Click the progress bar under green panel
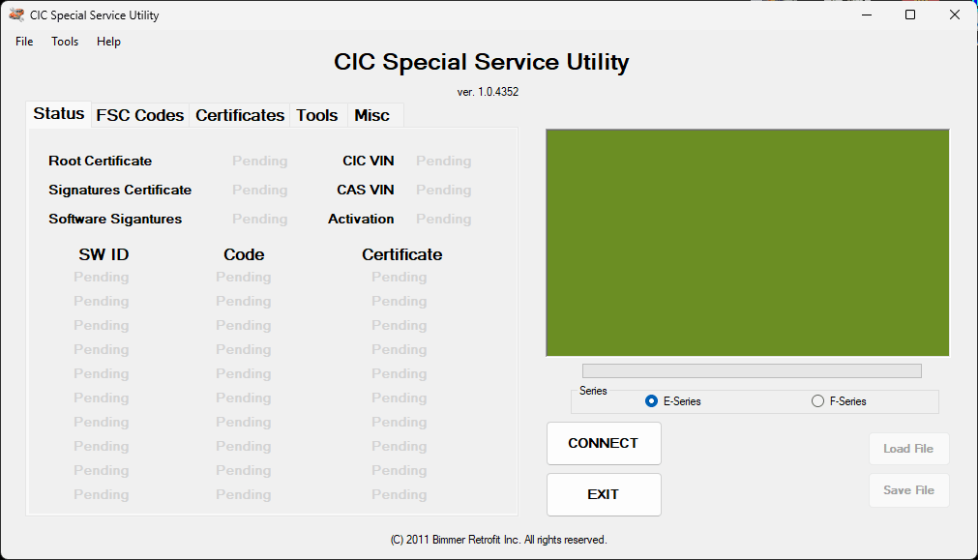The image size is (978, 560). pyautogui.click(x=752, y=371)
